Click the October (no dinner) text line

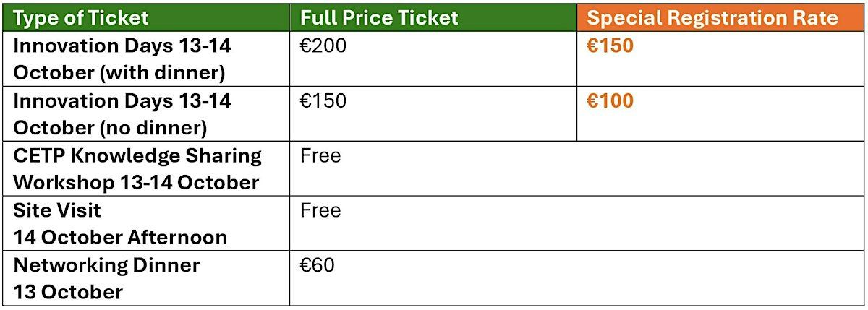tap(110, 128)
